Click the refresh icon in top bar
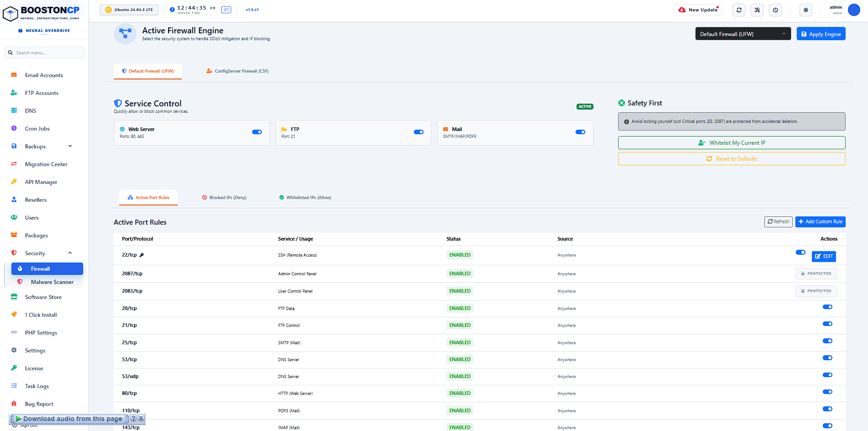This screenshot has width=868, height=431. pyautogui.click(x=739, y=10)
